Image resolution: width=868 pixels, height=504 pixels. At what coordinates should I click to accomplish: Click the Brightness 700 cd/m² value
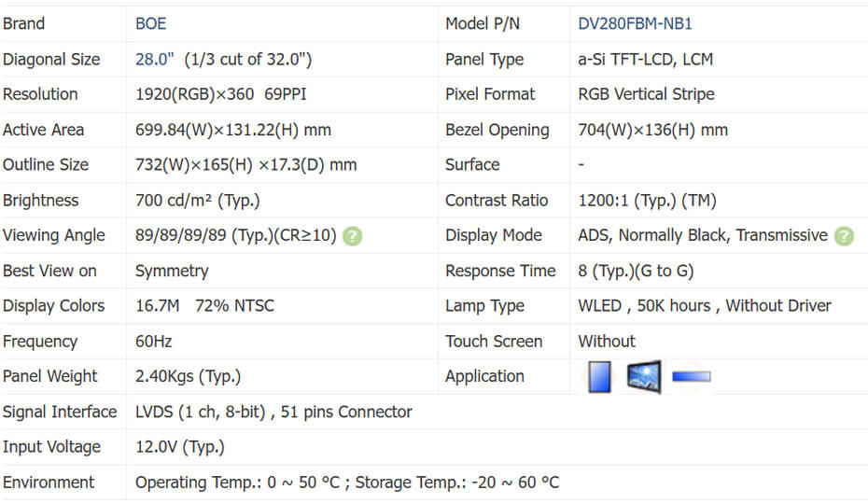[197, 201]
